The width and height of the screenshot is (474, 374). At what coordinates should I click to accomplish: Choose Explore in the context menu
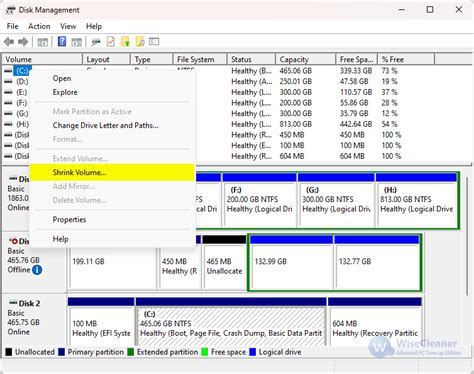click(x=112, y=92)
